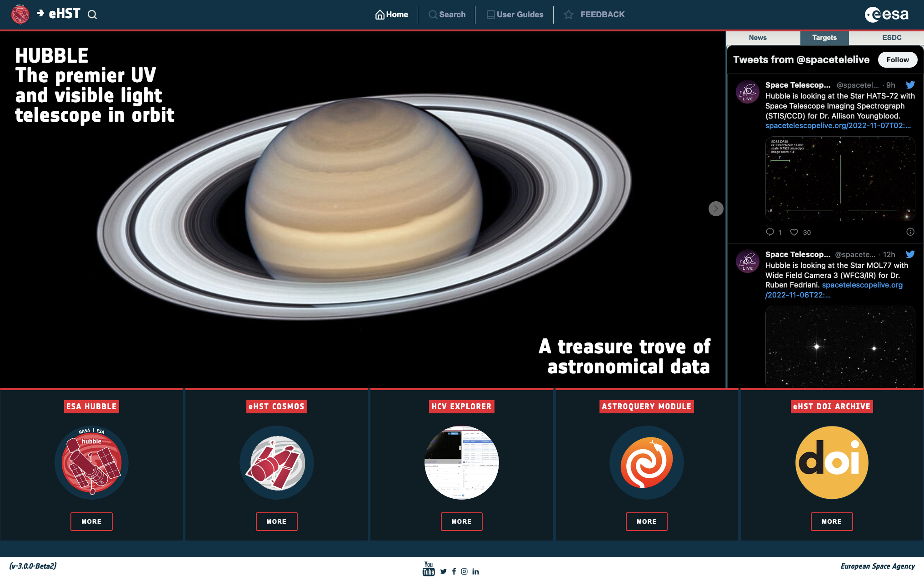Click the HCV EXPLORER card title
Viewport: 924px width, 580px height.
(461, 406)
